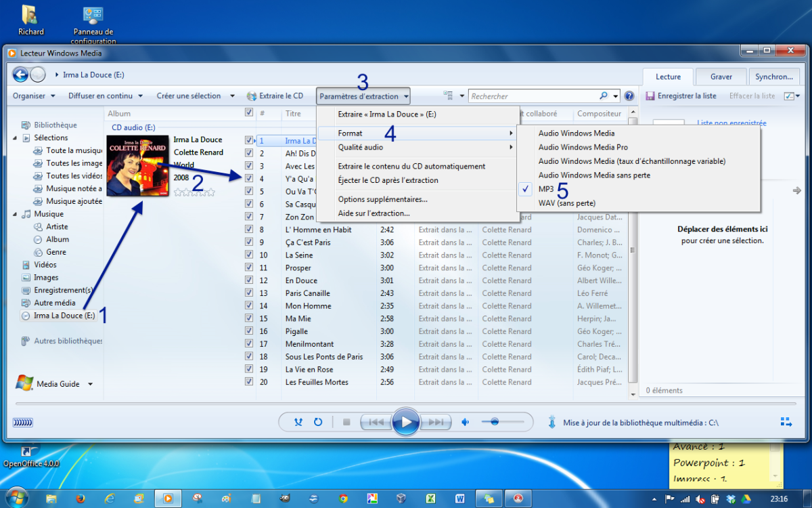Switch to the Synchron... tab
Viewport: 812px width, 508px height.
[774, 77]
